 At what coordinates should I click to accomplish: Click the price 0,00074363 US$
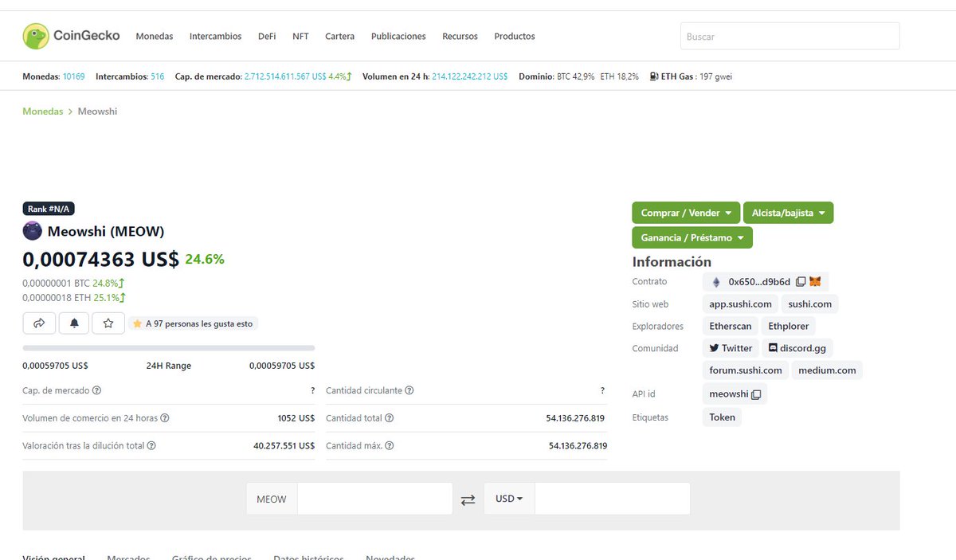100,259
